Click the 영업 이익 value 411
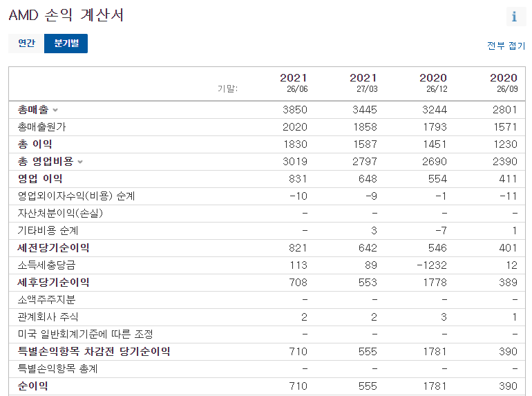 508,179
